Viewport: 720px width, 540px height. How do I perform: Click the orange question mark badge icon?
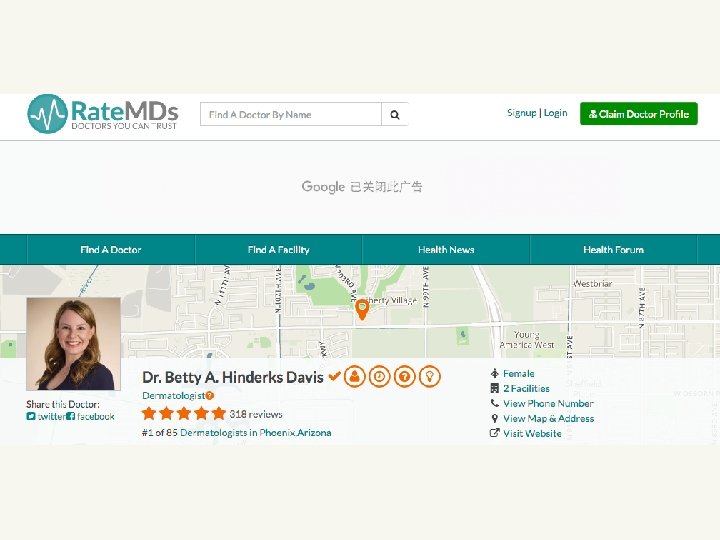tap(404, 377)
